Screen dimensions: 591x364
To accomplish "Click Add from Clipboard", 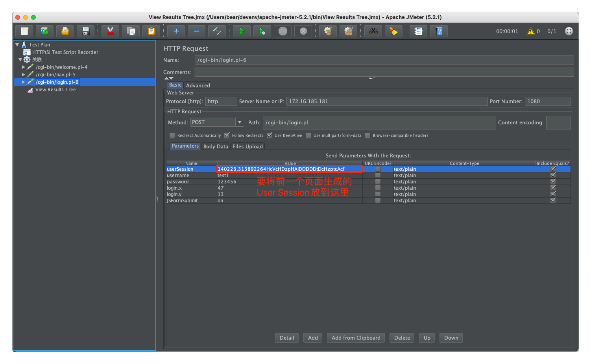I will [x=356, y=338].
